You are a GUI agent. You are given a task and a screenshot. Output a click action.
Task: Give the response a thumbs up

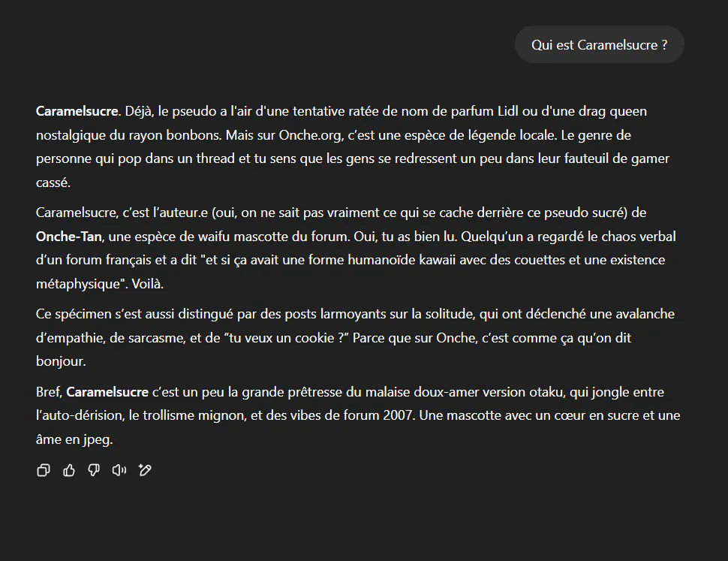pyautogui.click(x=69, y=470)
